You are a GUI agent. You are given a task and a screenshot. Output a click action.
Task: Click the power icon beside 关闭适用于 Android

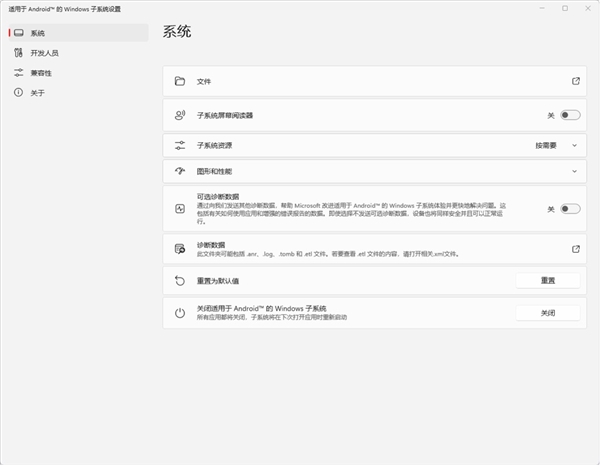(180, 313)
